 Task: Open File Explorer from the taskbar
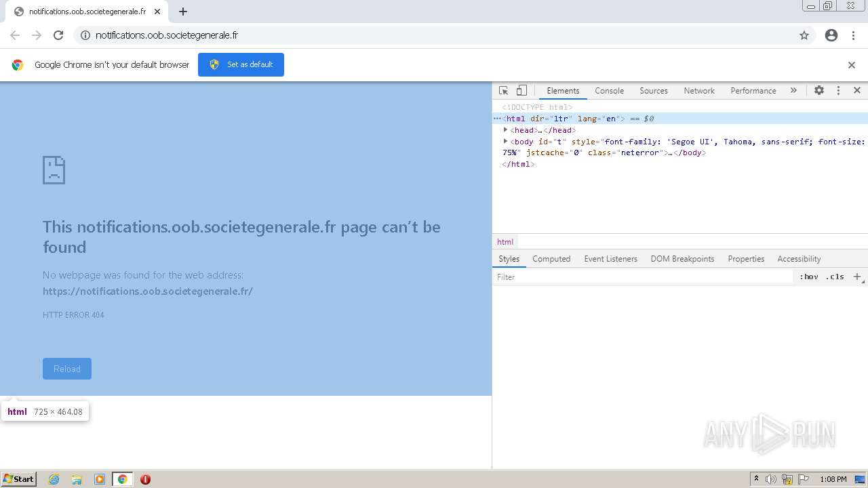(x=77, y=479)
